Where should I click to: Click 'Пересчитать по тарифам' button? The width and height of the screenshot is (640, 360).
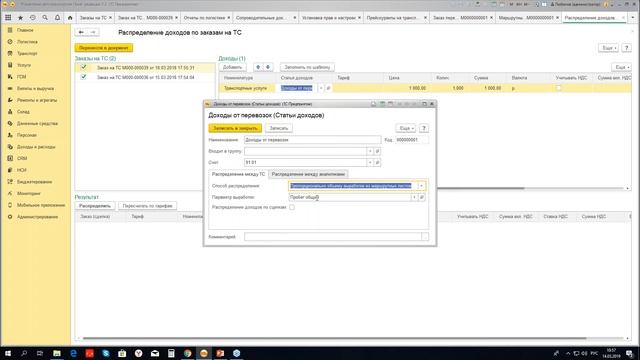coord(147,206)
